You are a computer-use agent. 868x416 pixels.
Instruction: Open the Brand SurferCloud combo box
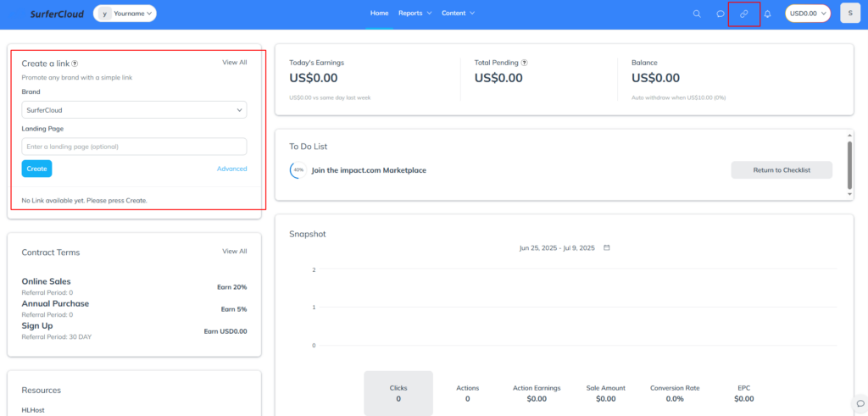(134, 110)
